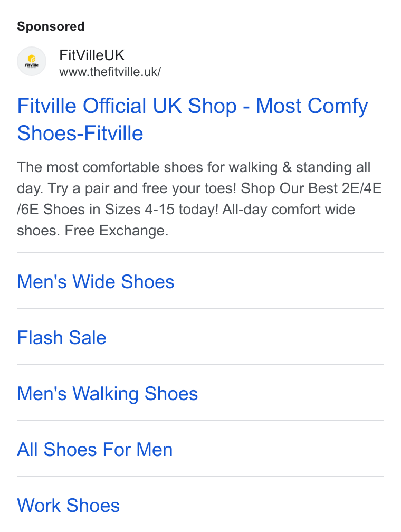Click the ad description paragraph text
Viewport: 401px width, 532px height.
tap(199, 199)
